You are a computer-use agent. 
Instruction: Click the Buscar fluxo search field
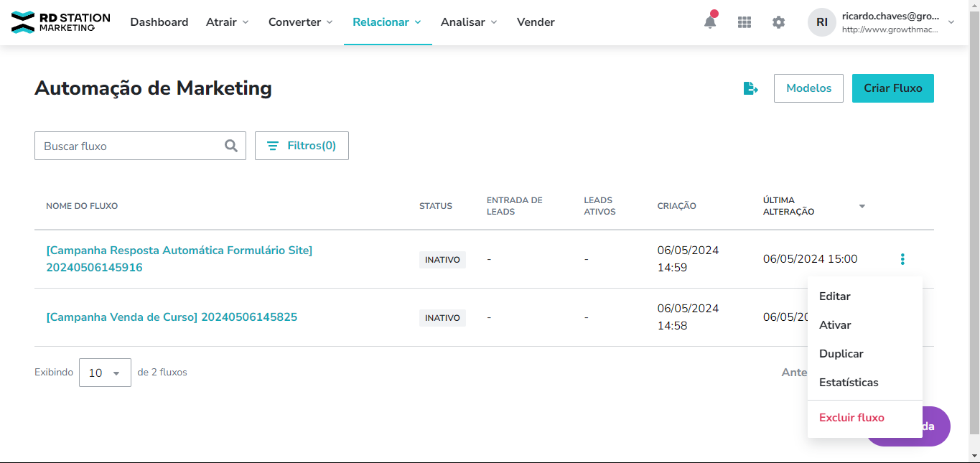click(x=129, y=146)
